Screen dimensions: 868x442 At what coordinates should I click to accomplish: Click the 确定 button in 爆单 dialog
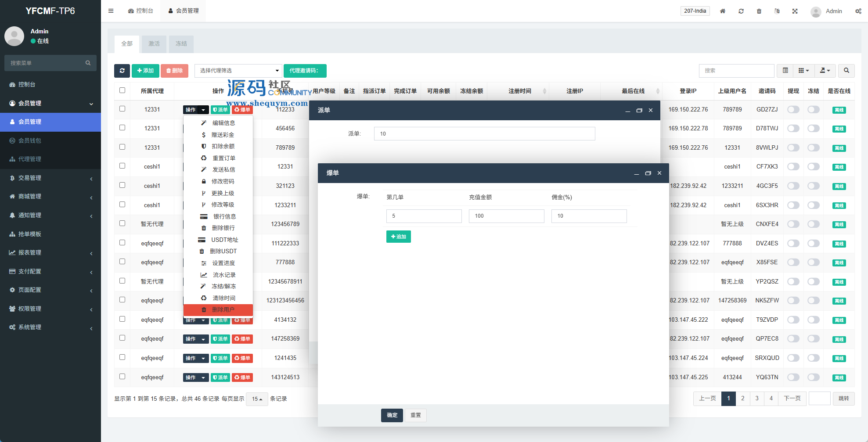tap(392, 415)
